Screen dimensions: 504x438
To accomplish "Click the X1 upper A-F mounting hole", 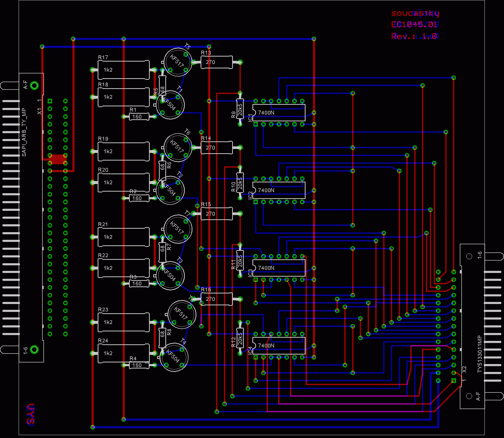I will point(34,86).
